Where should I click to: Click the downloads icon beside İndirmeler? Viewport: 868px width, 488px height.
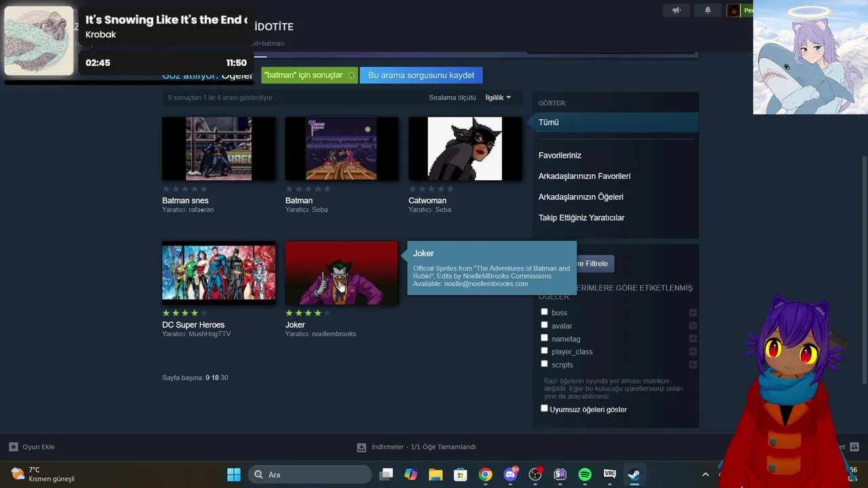361,447
